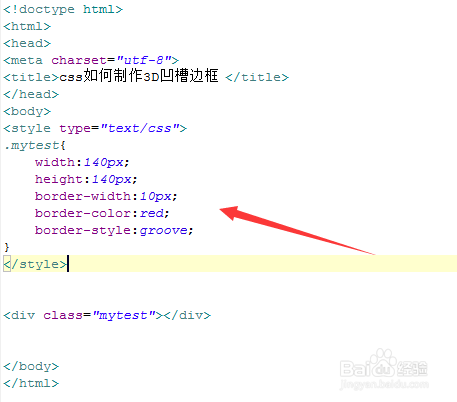
Task: Click the text/css type attribute value
Action: tap(140, 128)
